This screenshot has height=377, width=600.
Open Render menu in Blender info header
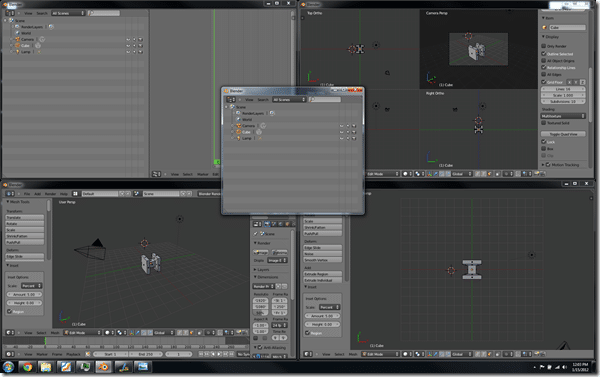pos(51,194)
